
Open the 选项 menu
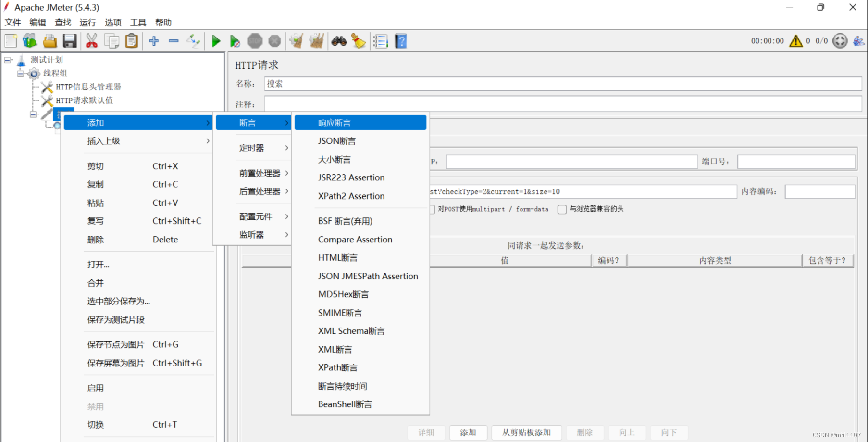[113, 23]
